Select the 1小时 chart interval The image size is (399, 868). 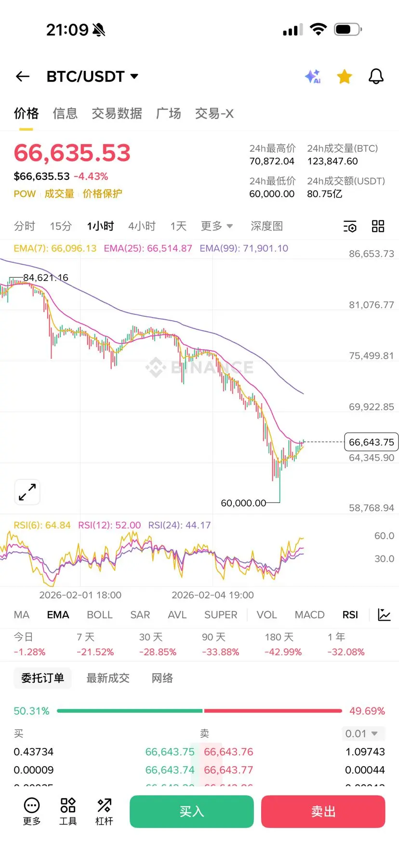(100, 226)
